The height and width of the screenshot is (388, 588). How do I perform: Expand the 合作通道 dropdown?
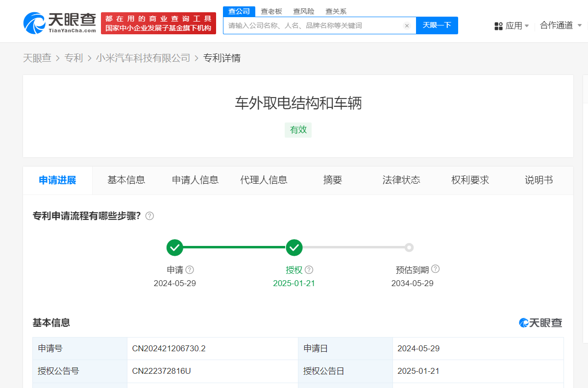tap(561, 25)
